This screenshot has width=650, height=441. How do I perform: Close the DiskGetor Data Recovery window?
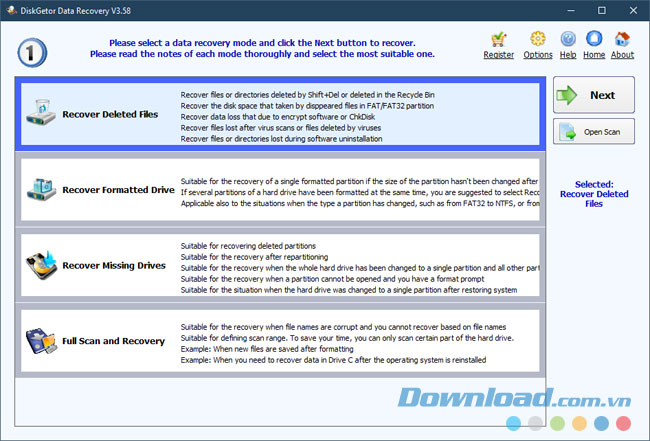pos(633,10)
